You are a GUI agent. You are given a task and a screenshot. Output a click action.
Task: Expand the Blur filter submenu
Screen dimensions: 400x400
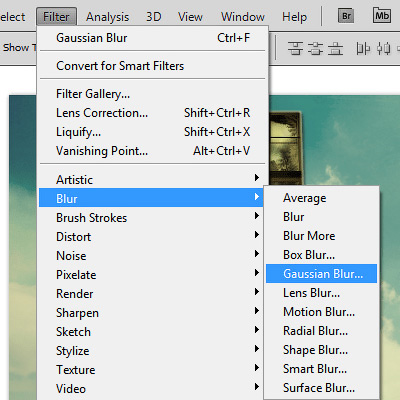click(151, 198)
